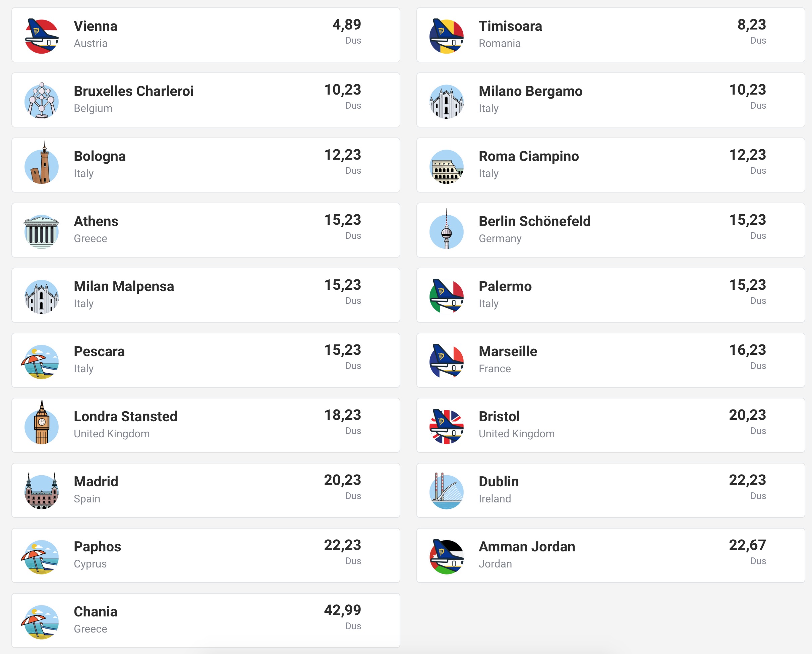Select the Madrid destination name
This screenshot has width=812, height=654.
(x=96, y=482)
